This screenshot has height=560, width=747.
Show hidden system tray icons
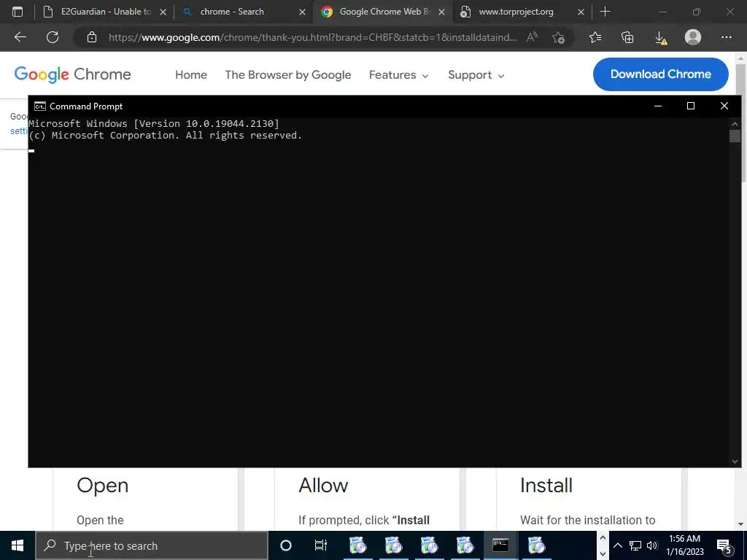coord(617,545)
